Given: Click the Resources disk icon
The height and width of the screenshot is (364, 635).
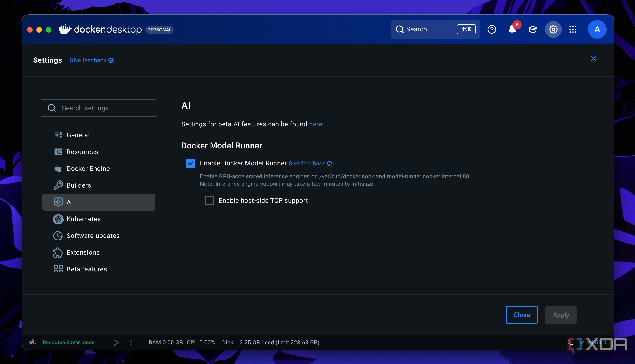Looking at the screenshot, I should [58, 152].
